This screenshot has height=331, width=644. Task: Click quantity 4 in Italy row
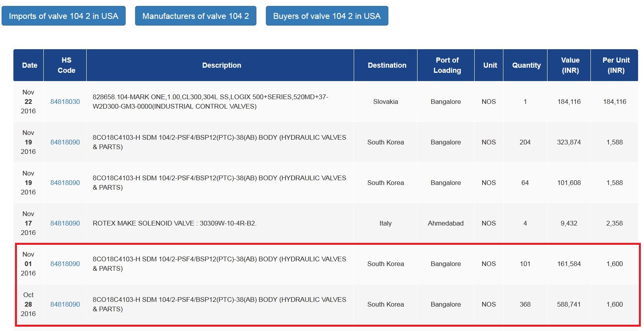coord(525,223)
